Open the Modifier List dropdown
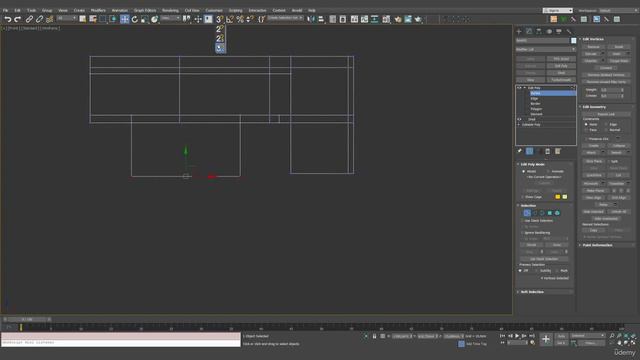The width and height of the screenshot is (640, 360). tap(546, 49)
